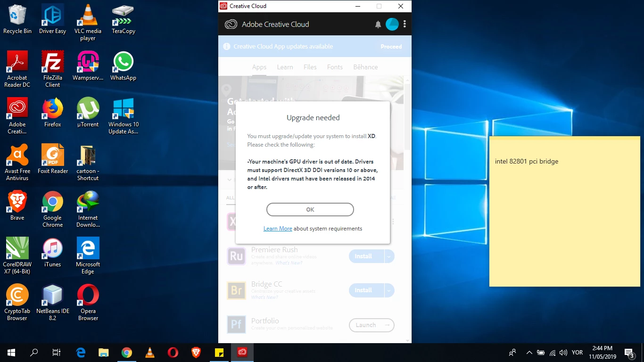Viewport: 644px width, 362px height.
Task: Open NetBeans IDE 8.2 shortcut
Action: point(52,303)
